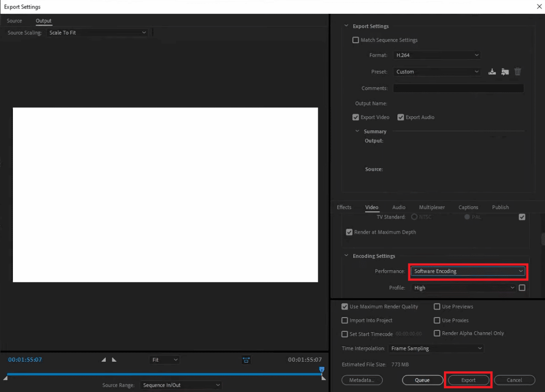Click the Comments input field
Image resolution: width=545 pixels, height=392 pixels.
tap(458, 88)
